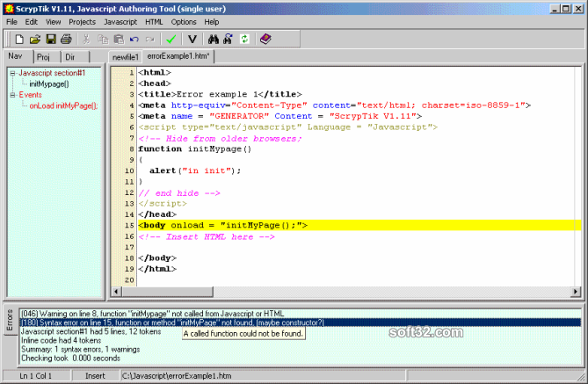588x384 pixels.
Task: Select initMypage() in the navigation tree
Action: click(49, 84)
